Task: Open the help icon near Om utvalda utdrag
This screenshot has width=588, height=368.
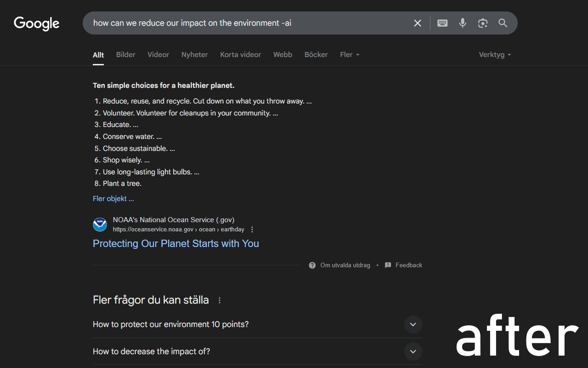Action: click(312, 265)
